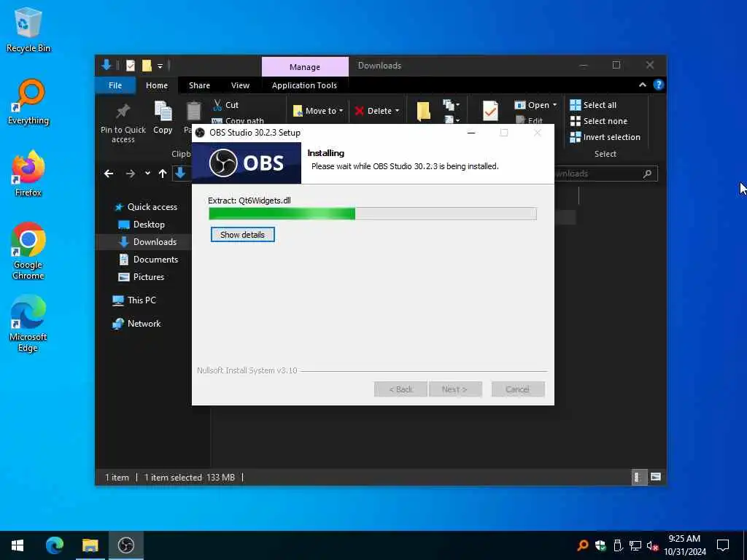
Task: Click Next button in OBS setup
Action: pyautogui.click(x=455, y=389)
